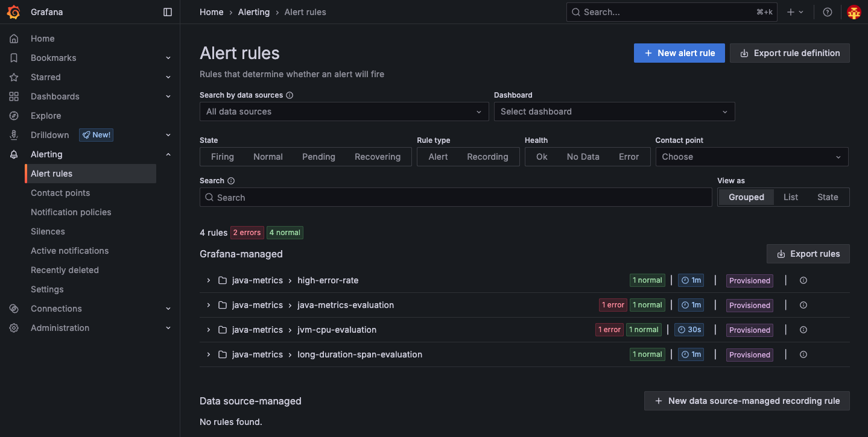Open Active notifications in sidebar

pyautogui.click(x=70, y=251)
